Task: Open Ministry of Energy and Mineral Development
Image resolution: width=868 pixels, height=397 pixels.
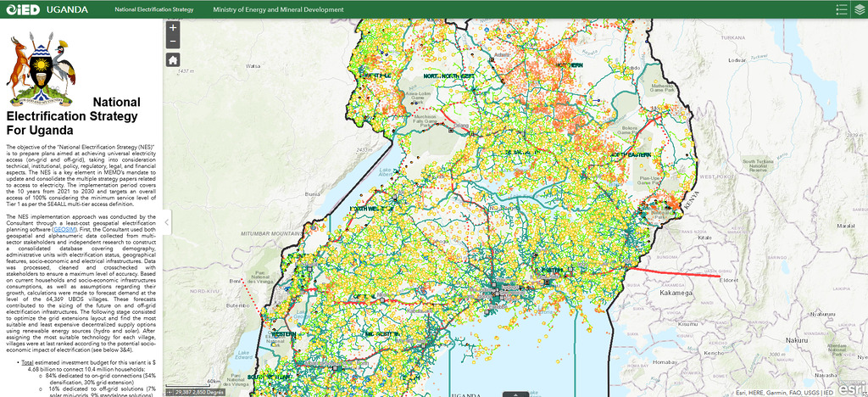Action: (x=278, y=10)
